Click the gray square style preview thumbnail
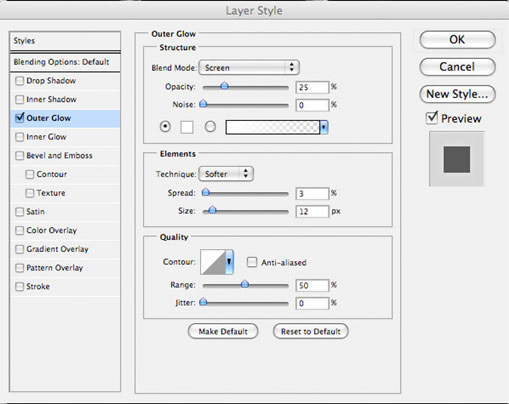509x404 pixels. (456, 159)
